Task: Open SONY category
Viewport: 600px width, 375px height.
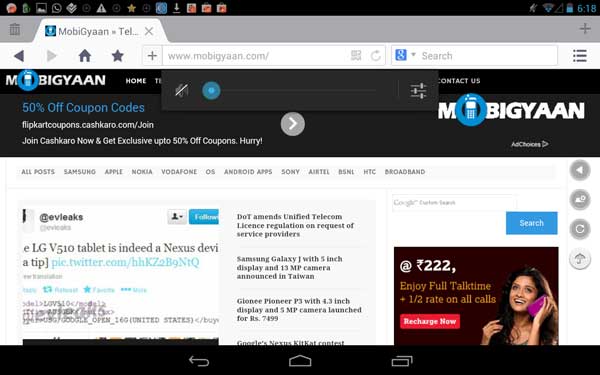Action: 290,172
